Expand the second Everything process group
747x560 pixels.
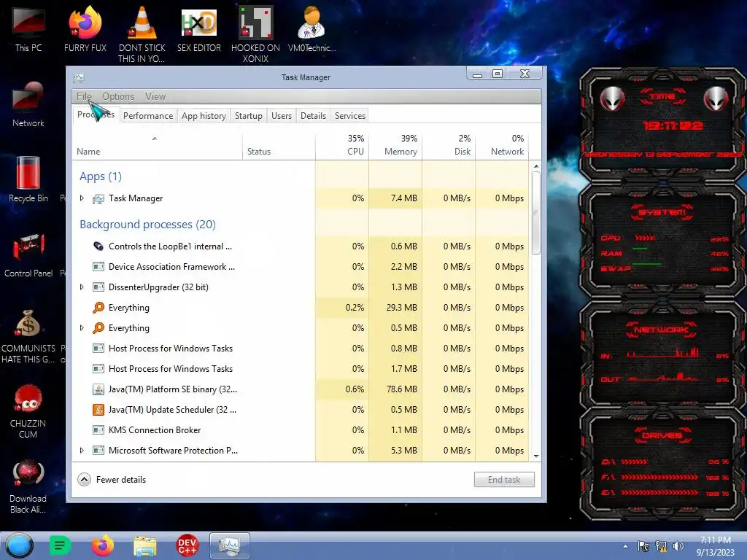[x=82, y=327]
